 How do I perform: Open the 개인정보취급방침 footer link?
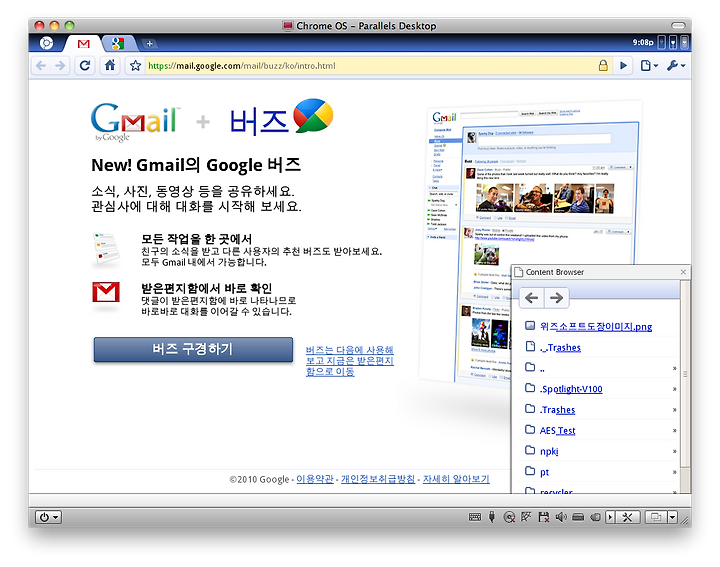(377, 479)
